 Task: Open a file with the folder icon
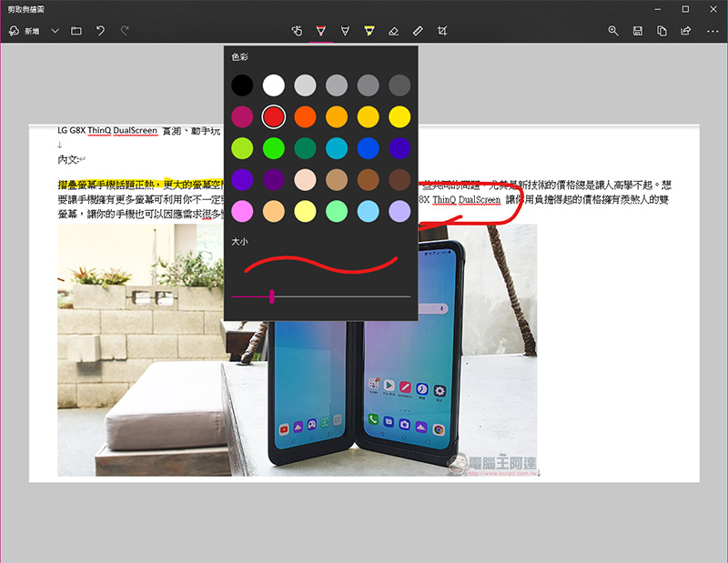point(76,31)
